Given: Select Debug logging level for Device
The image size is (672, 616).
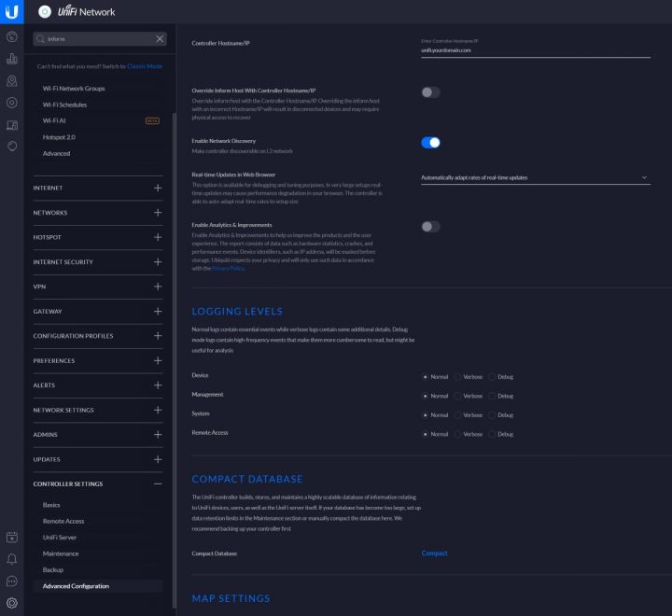Looking at the screenshot, I should click(492, 377).
